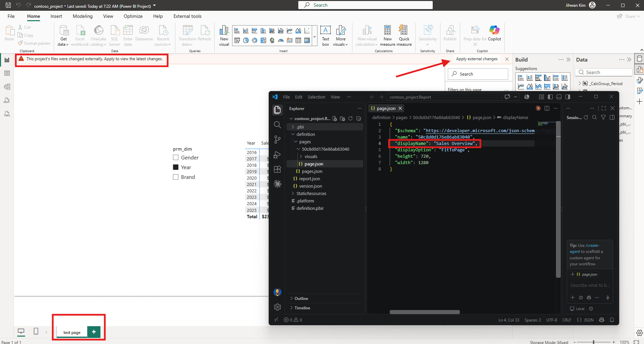
Task: Click Save icon in title bar
Action: pyautogui.click(x=8, y=5)
